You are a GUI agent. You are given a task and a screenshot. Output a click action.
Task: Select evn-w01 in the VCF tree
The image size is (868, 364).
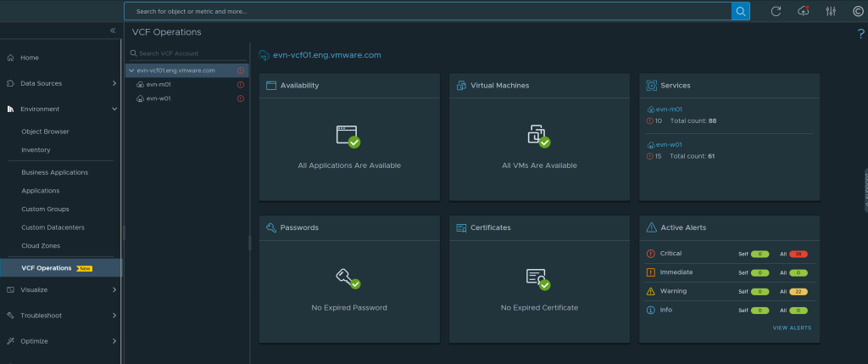pyautogui.click(x=159, y=98)
